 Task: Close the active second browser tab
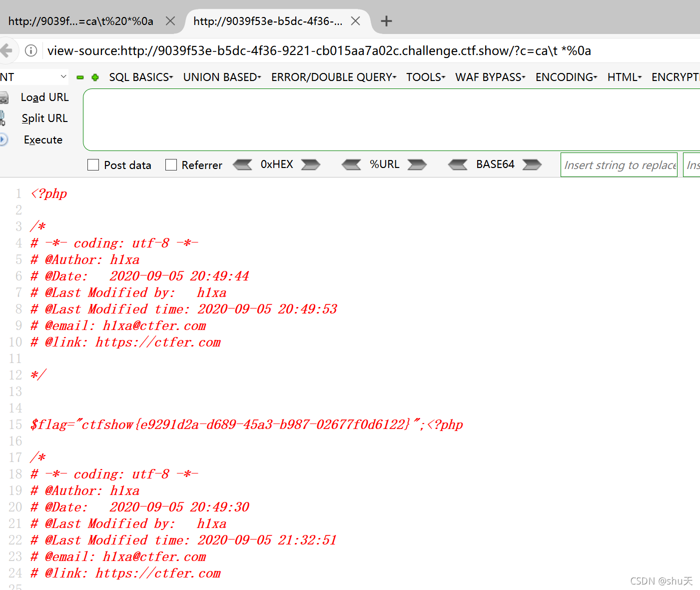click(x=355, y=21)
